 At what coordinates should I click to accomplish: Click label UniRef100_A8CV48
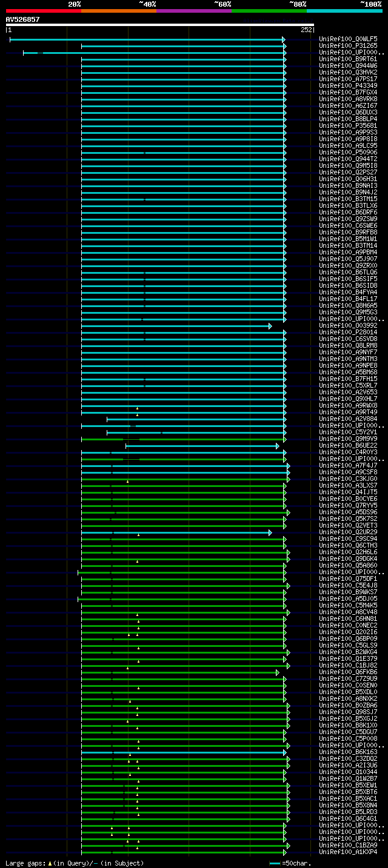[348, 612]
